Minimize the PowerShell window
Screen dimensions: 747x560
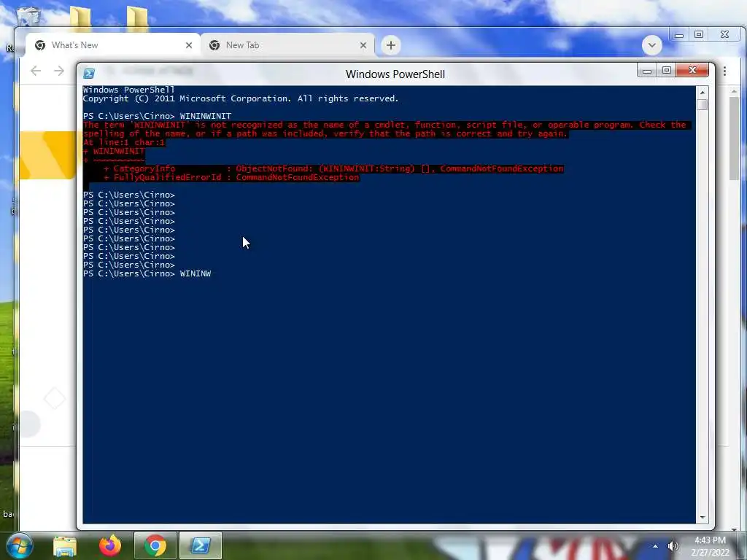pyautogui.click(x=646, y=71)
